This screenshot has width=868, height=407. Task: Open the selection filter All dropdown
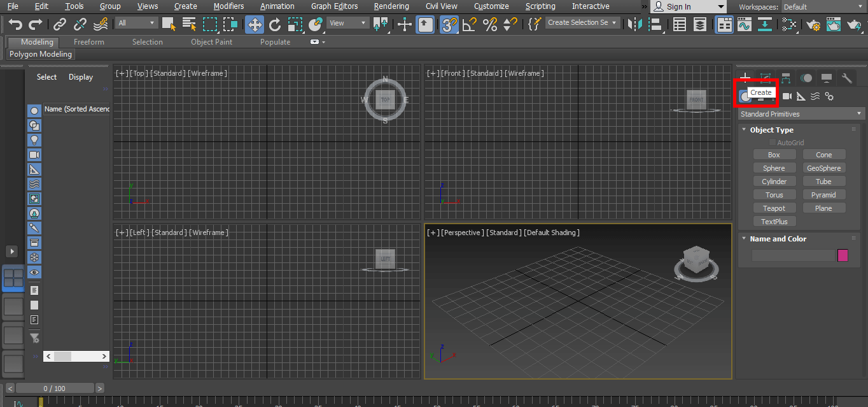(x=136, y=23)
